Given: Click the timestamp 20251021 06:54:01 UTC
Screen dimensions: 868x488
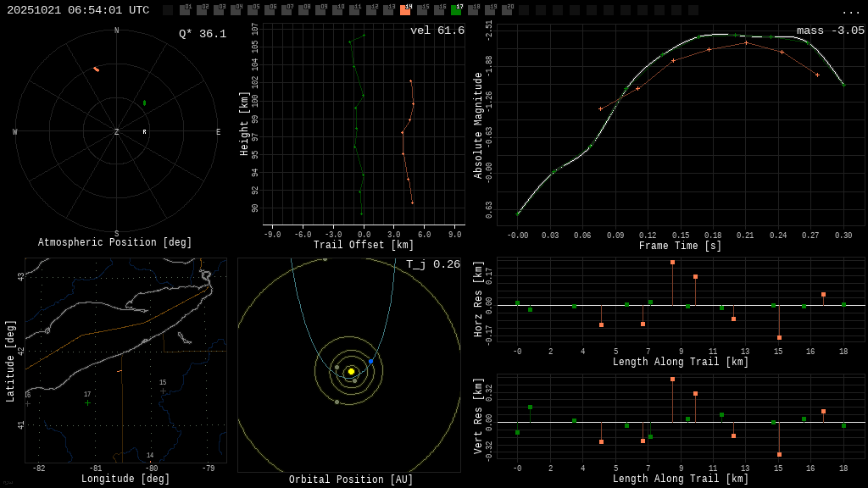Looking at the screenshot, I should pos(78,10).
